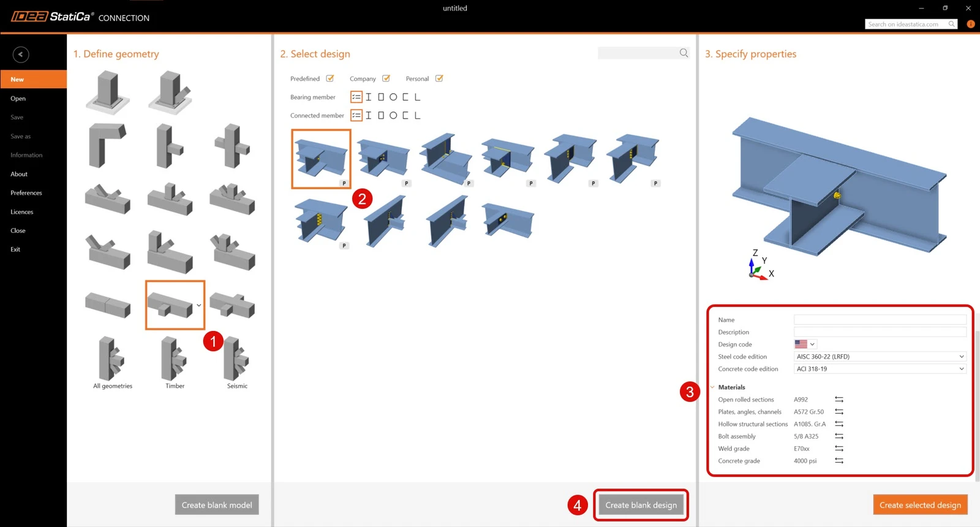
Task: Select the first highlighted design thumbnail
Action: tap(321, 159)
